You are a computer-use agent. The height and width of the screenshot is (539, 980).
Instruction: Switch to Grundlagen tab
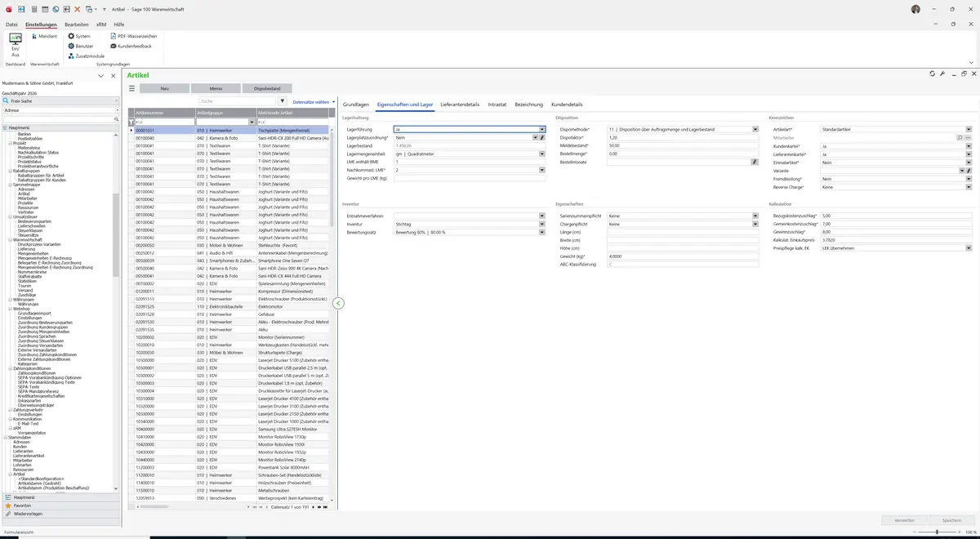(x=356, y=105)
